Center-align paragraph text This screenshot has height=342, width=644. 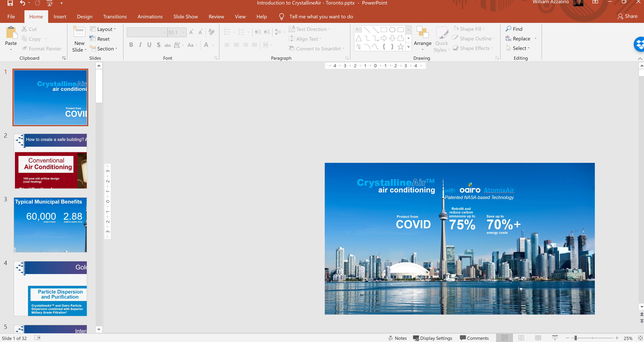click(x=236, y=45)
